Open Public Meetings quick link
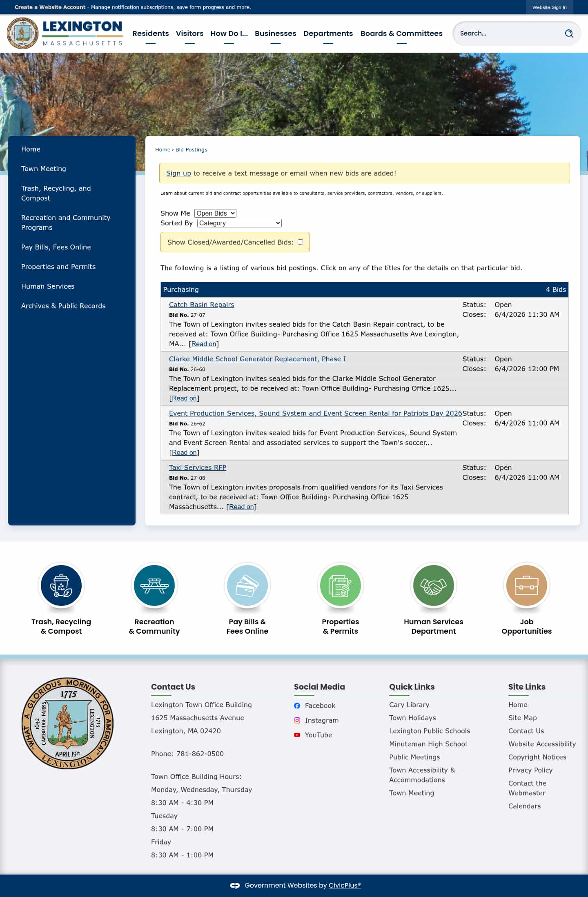The image size is (588, 897). [414, 757]
